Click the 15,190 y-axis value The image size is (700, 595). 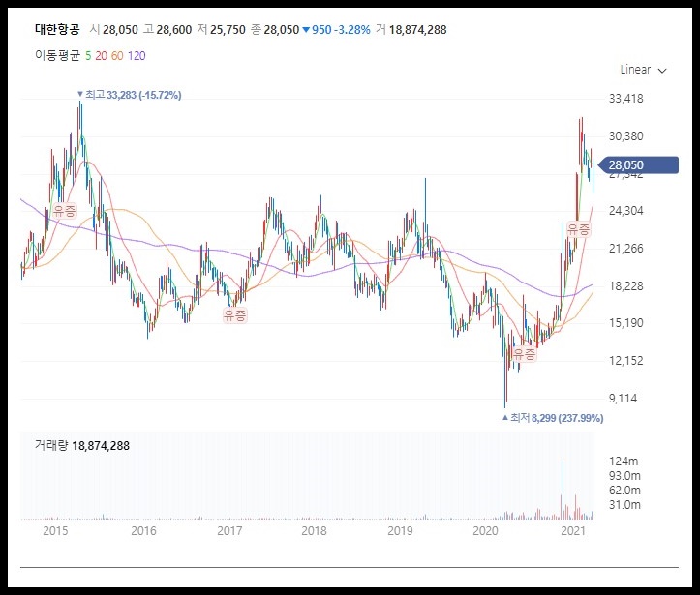(x=626, y=323)
